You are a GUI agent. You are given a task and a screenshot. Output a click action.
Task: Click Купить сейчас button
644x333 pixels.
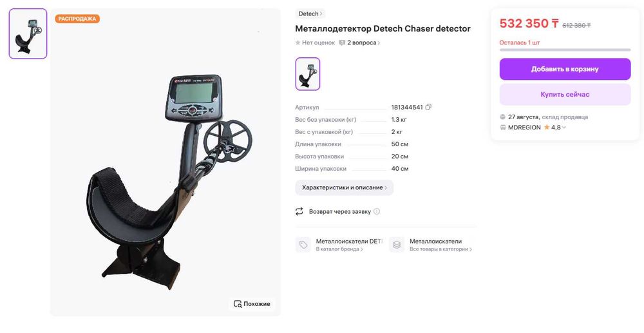[x=565, y=95]
